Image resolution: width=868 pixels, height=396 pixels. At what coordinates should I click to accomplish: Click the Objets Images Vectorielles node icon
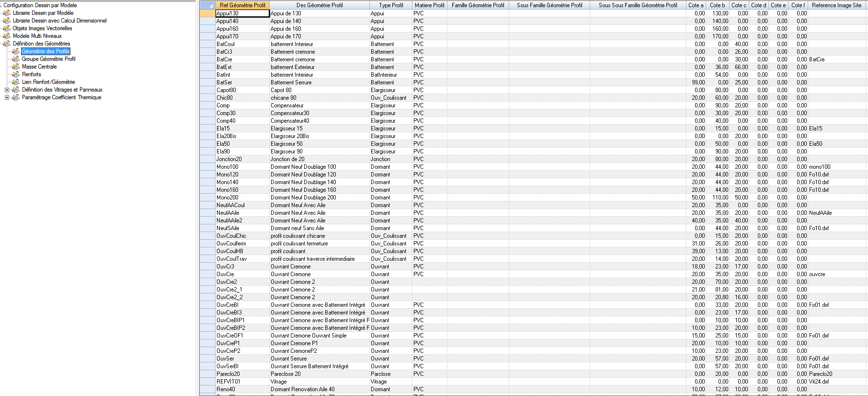pos(7,28)
